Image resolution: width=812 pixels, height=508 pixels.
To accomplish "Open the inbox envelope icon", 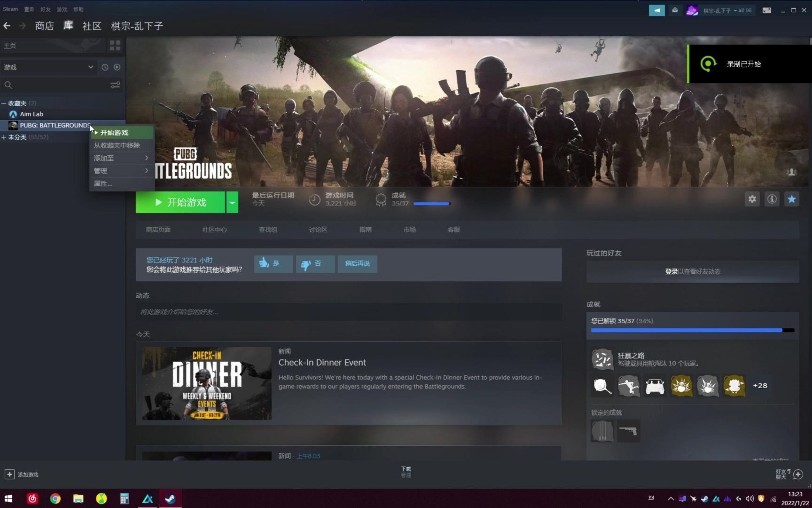I will (x=675, y=10).
